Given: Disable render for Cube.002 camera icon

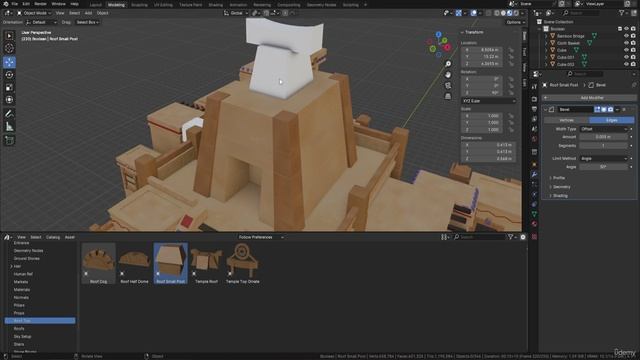Looking at the screenshot, I should click(633, 64).
